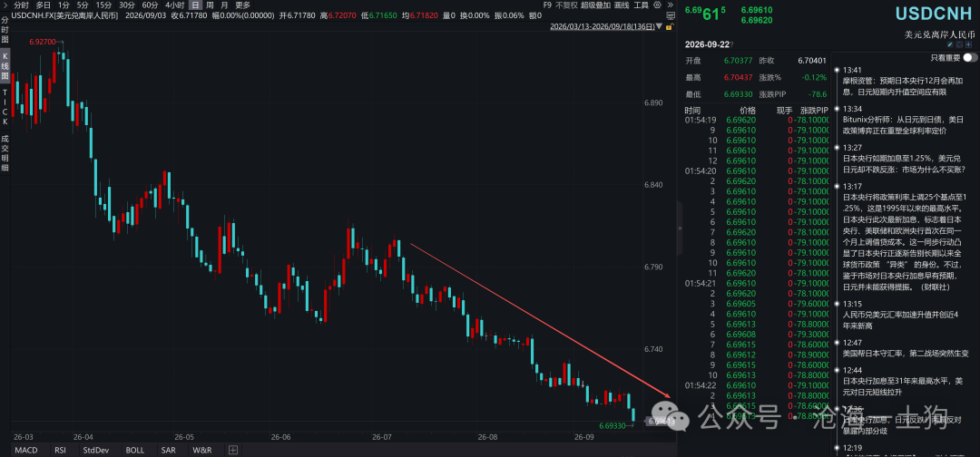Click the chart display panel icon below the chevron
Image resolution: width=980 pixels, height=457 pixels.
click(670, 15)
